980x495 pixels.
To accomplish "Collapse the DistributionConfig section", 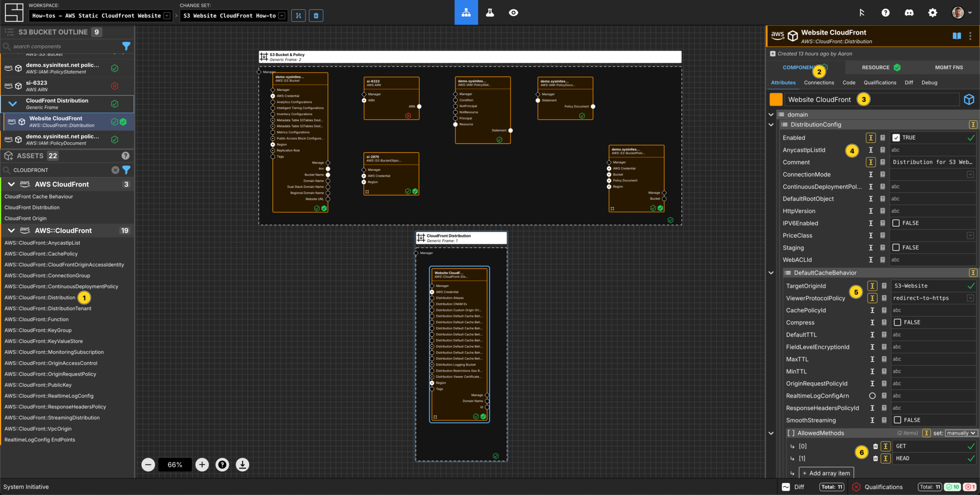I will [771, 124].
